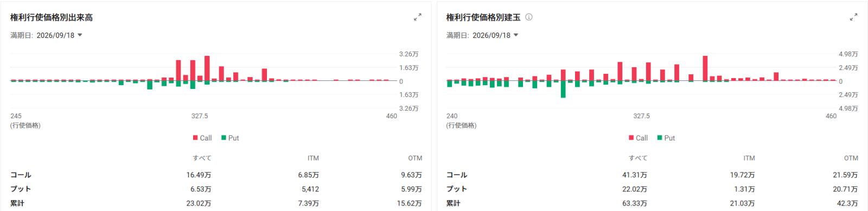Click the top 4.98万 y-axis label

848,54
